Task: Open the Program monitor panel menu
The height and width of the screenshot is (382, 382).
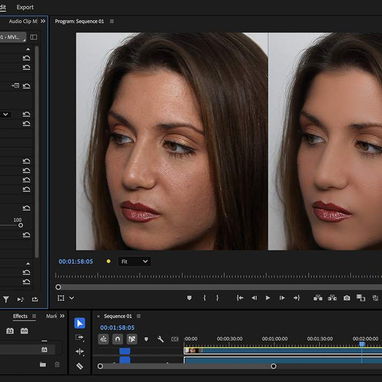Action: click(112, 21)
